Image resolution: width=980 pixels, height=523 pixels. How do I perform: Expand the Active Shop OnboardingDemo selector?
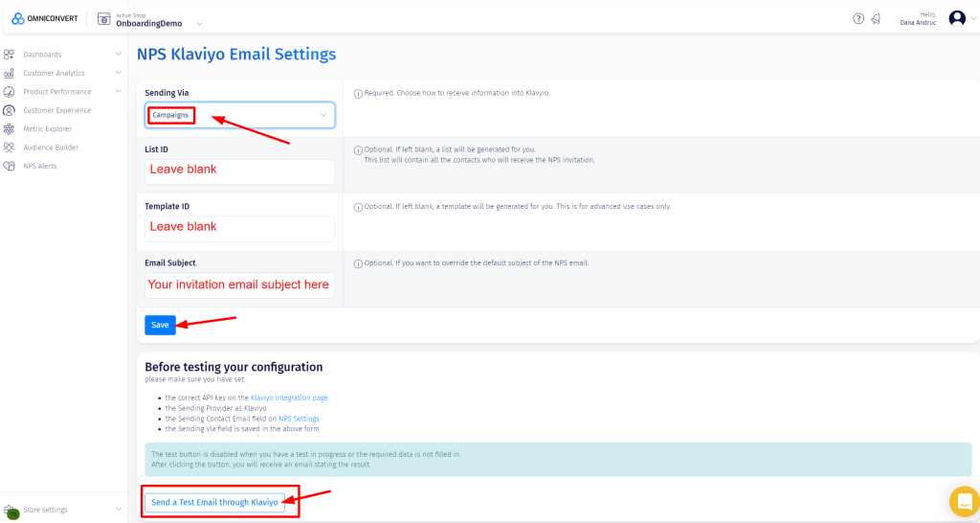click(x=199, y=23)
